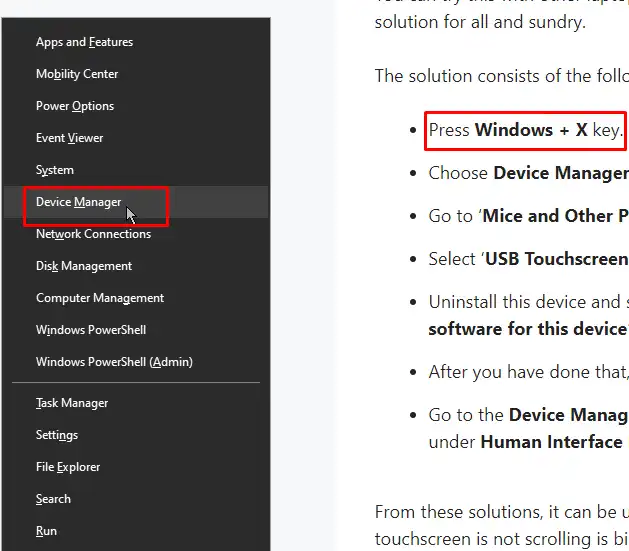
Task: Click the System menu entry
Action: (x=55, y=170)
